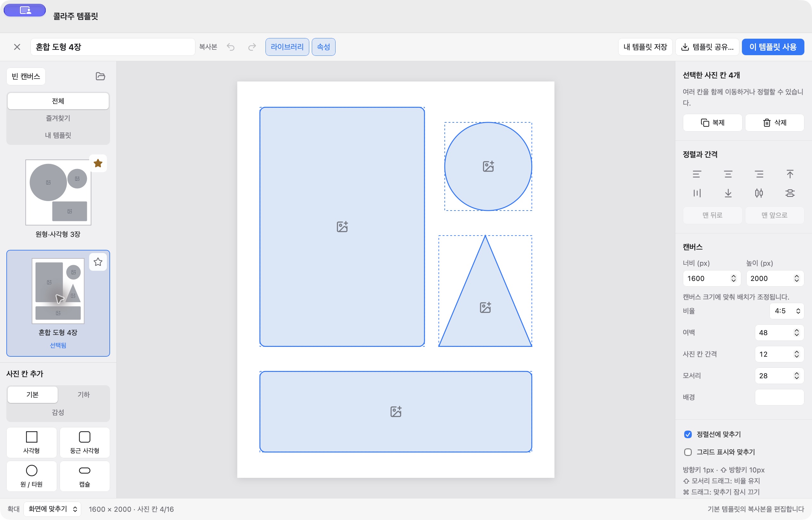Adjust the 사진 칸 간격 stepper

click(796, 354)
